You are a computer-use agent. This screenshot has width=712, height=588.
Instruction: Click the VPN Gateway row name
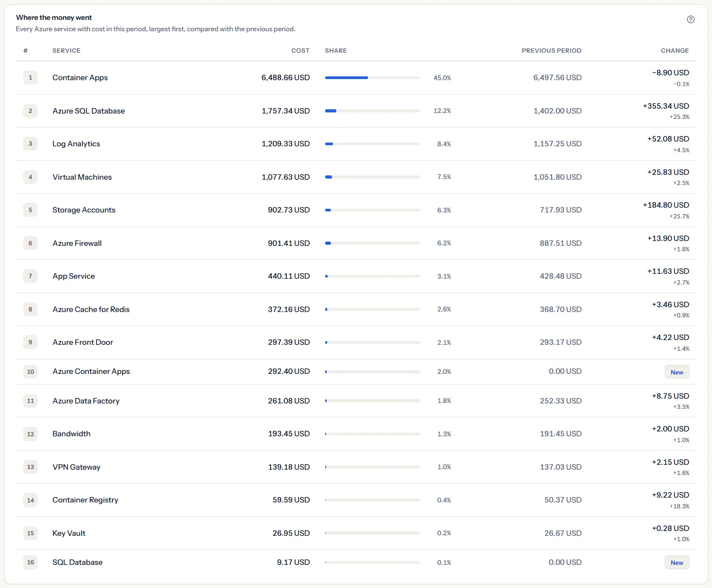coord(76,467)
